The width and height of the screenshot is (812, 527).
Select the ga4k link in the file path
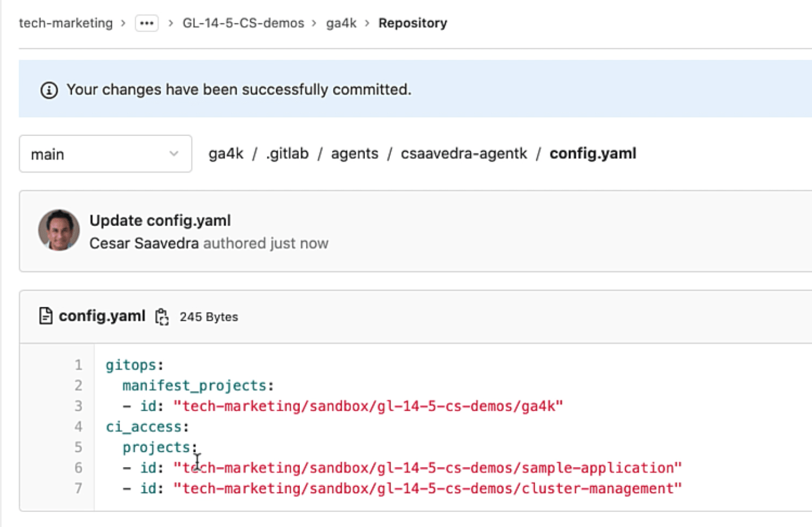[x=227, y=153]
